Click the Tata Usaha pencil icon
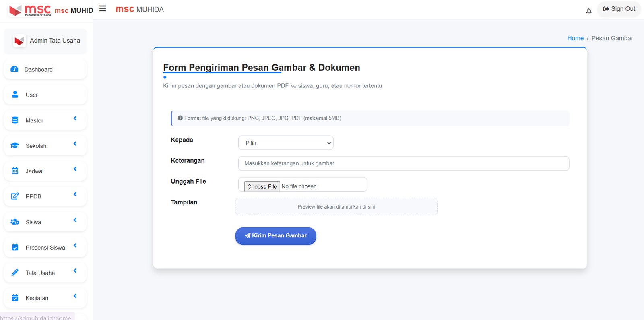Image resolution: width=644 pixels, height=320 pixels. 14,272
